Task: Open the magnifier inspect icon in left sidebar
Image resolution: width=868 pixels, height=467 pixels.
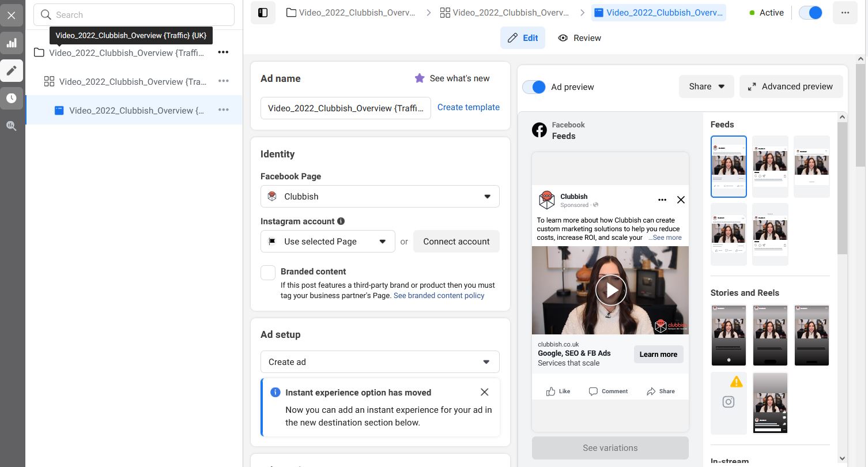Action: [x=12, y=126]
